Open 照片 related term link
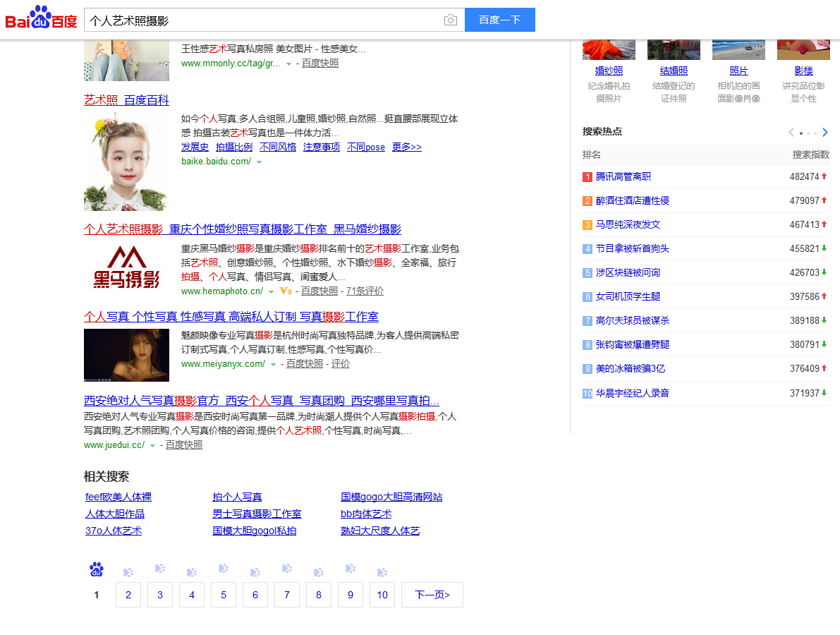This screenshot has width=840, height=635. (x=738, y=71)
